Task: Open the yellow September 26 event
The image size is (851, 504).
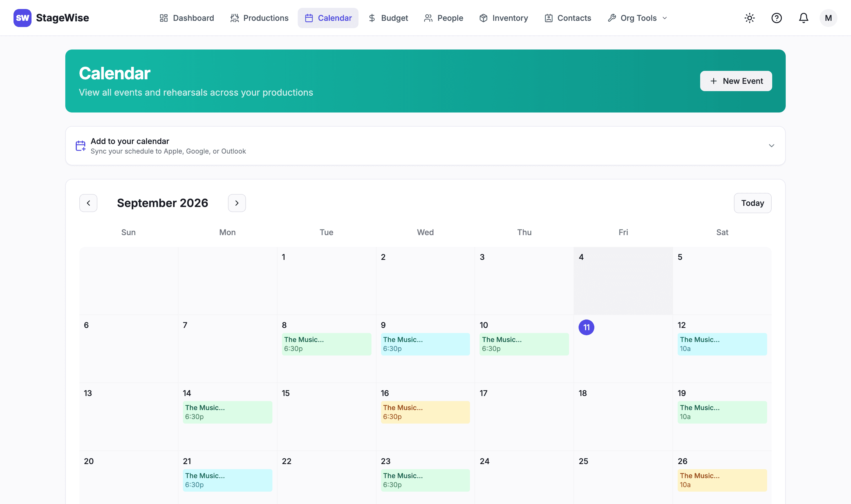Action: [x=722, y=480]
